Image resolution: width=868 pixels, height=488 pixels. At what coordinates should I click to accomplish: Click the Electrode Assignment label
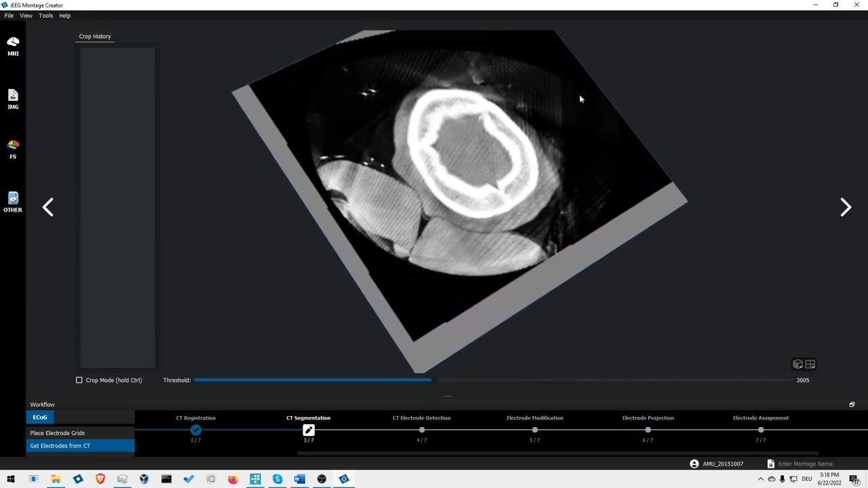[761, 418]
